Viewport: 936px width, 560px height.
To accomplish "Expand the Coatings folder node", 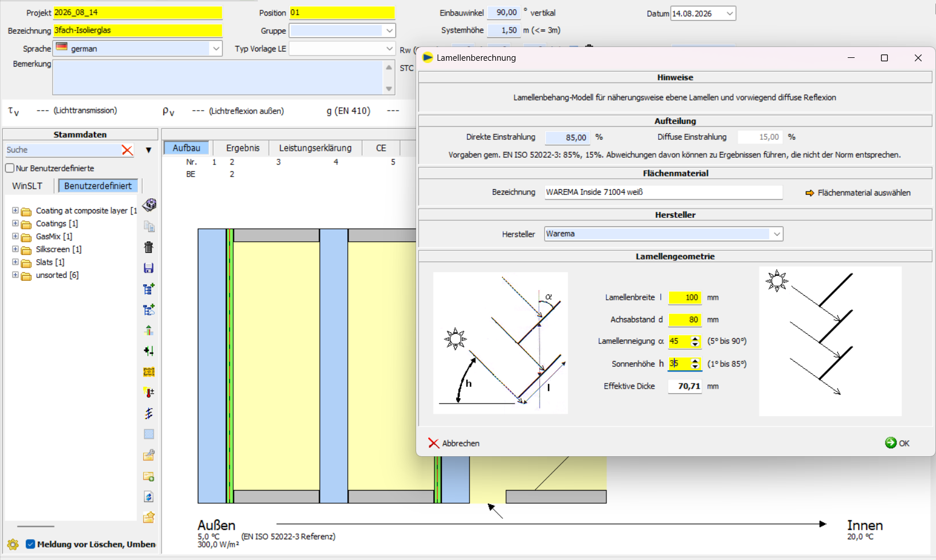I will [15, 223].
